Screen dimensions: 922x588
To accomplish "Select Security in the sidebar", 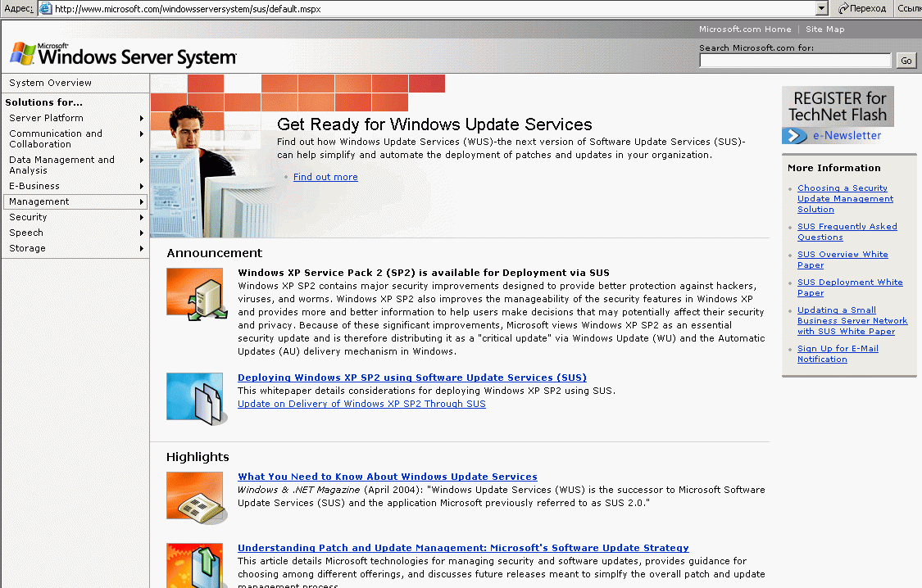I will [75, 217].
